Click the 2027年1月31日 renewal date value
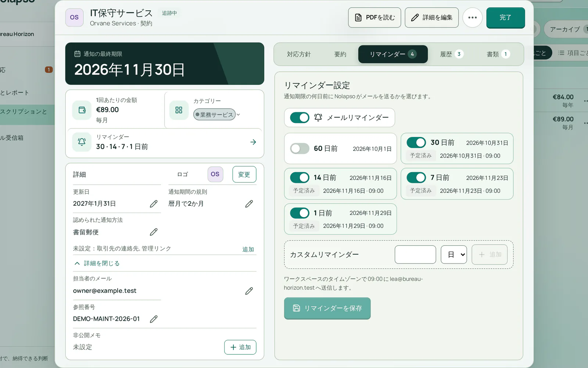The height and width of the screenshot is (368, 588). coord(94,204)
